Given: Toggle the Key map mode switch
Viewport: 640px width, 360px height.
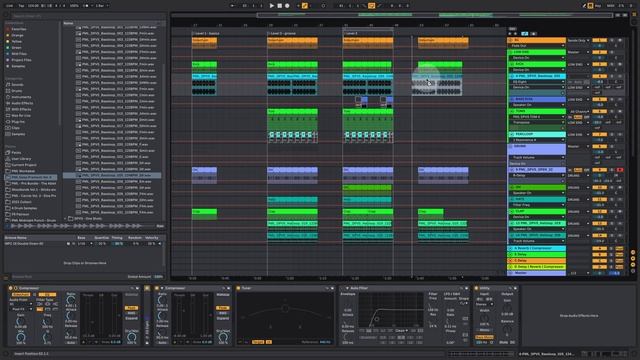Looking at the screenshot, I should coord(598,6).
